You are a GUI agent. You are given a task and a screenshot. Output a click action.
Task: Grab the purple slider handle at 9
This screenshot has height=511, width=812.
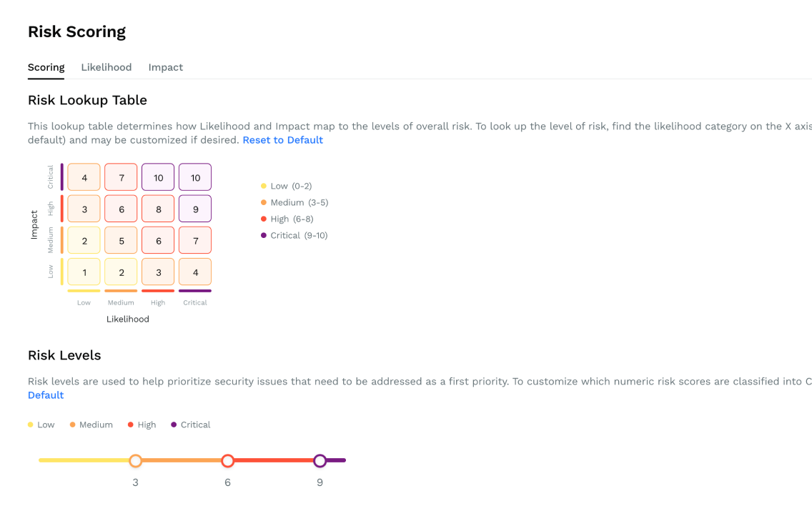pyautogui.click(x=320, y=461)
